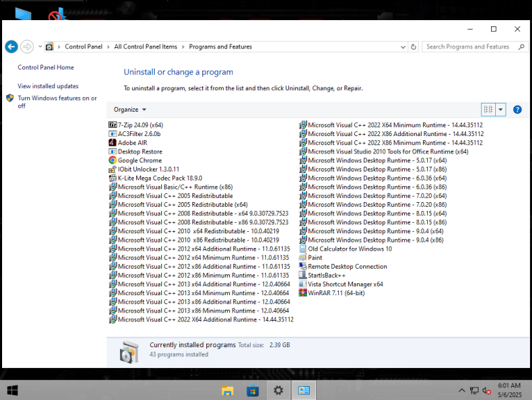This screenshot has width=532, height=400.
Task: Select Visual C++ 2022 X86 Minimum Runtime
Action: (391, 142)
